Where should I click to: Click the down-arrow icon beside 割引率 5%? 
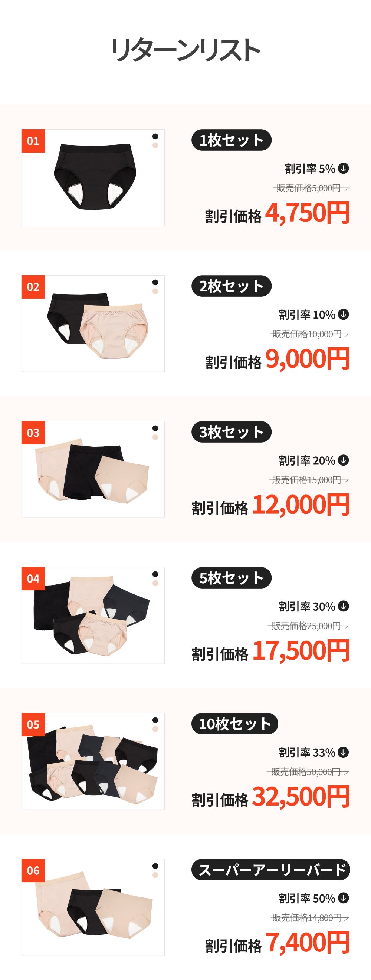pos(343,168)
